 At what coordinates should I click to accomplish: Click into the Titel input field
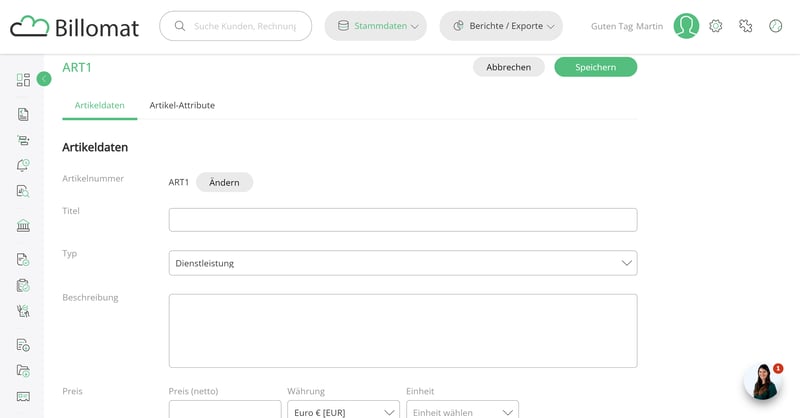coord(402,220)
